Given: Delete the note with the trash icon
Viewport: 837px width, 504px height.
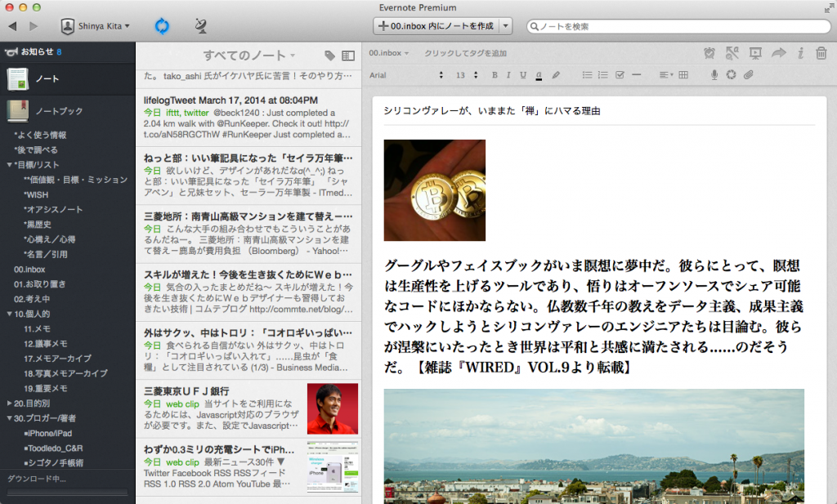Looking at the screenshot, I should click(x=821, y=53).
